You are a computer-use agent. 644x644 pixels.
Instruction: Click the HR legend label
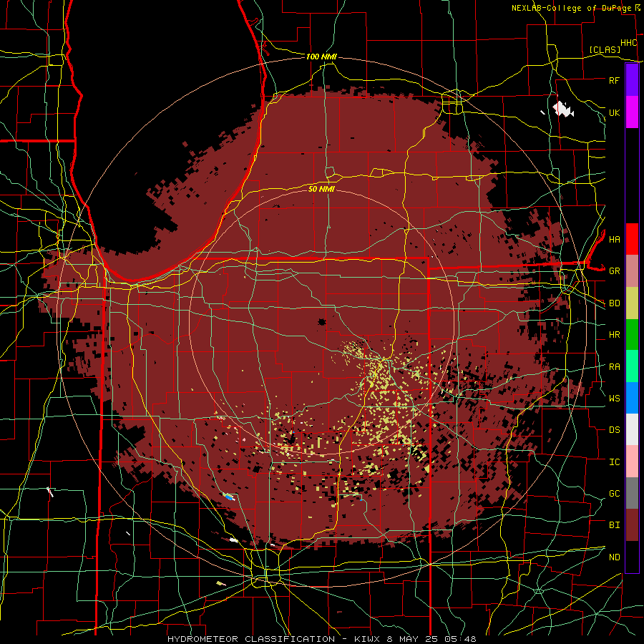coord(614,335)
